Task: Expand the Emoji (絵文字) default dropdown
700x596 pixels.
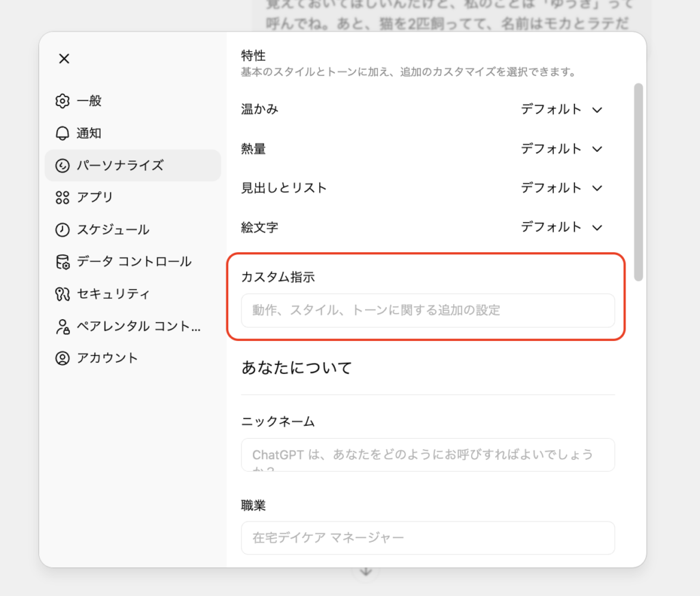Action: click(561, 227)
